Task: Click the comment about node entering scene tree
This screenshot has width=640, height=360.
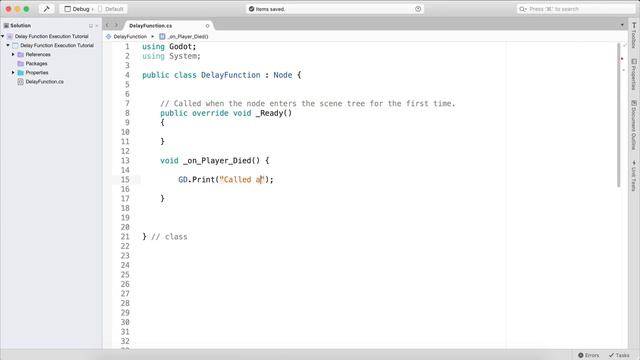Action: [307, 104]
